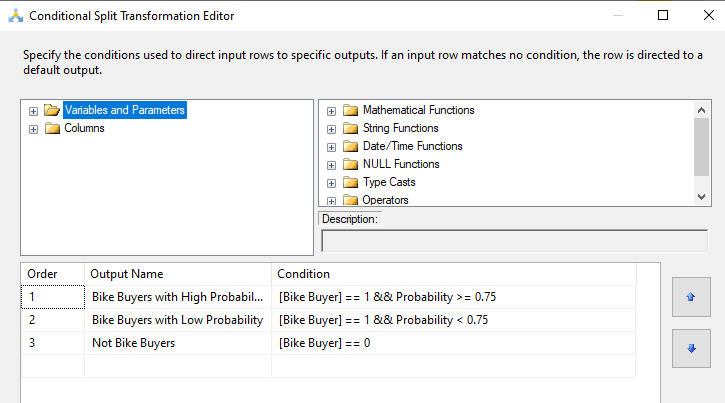Edit the High Probability condition expression
725x403 pixels.
[x=450, y=297]
